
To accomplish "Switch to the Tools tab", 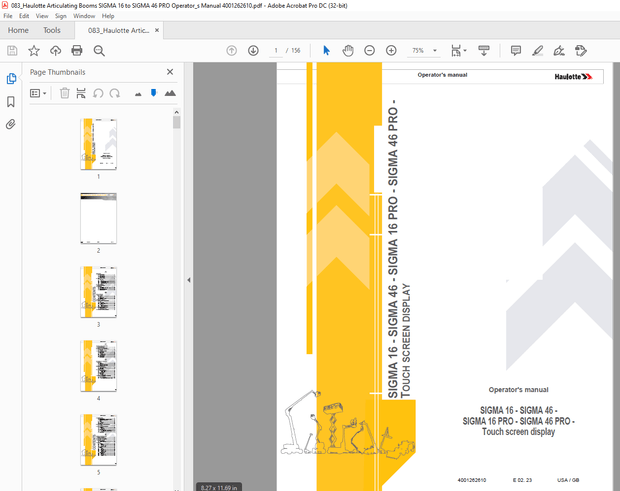I will coord(51,30).
